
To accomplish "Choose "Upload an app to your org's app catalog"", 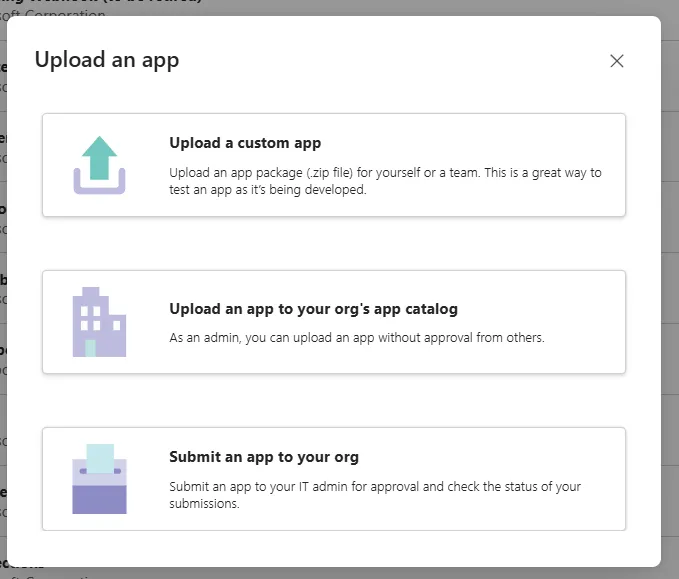I will click(x=313, y=309).
